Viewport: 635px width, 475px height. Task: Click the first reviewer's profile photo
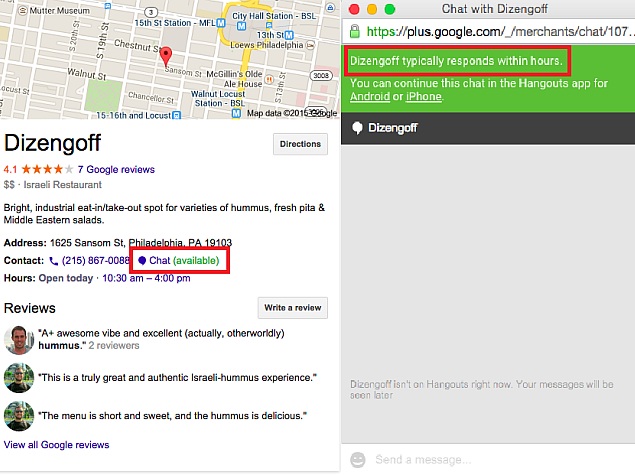pos(19,340)
